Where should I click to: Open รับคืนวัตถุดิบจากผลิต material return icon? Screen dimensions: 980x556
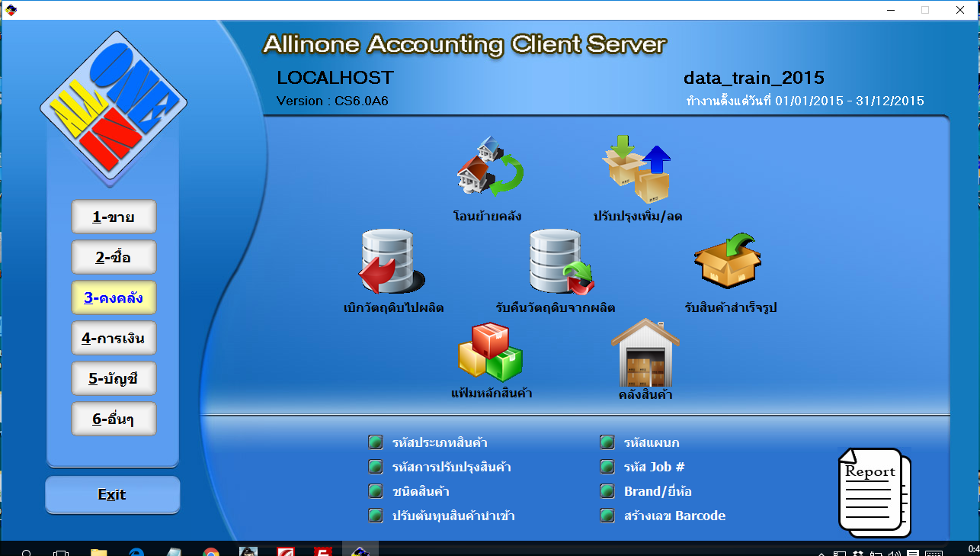pos(562,262)
